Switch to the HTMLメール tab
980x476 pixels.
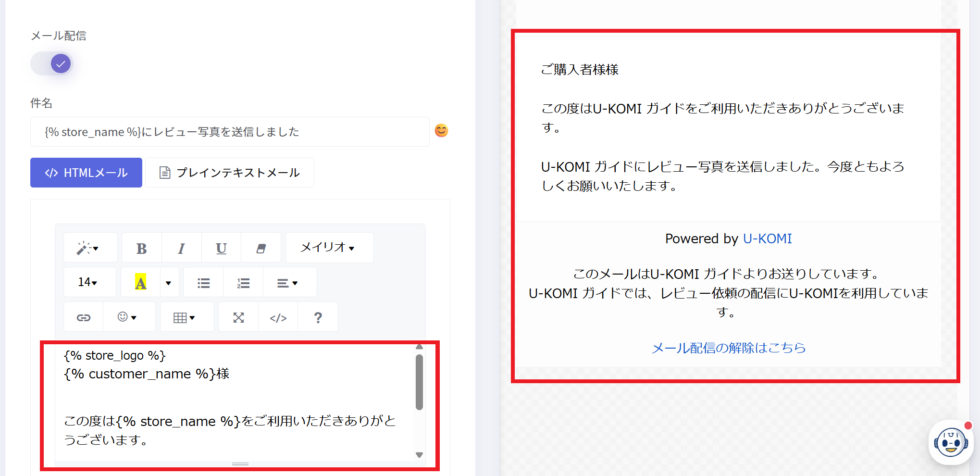coord(86,173)
